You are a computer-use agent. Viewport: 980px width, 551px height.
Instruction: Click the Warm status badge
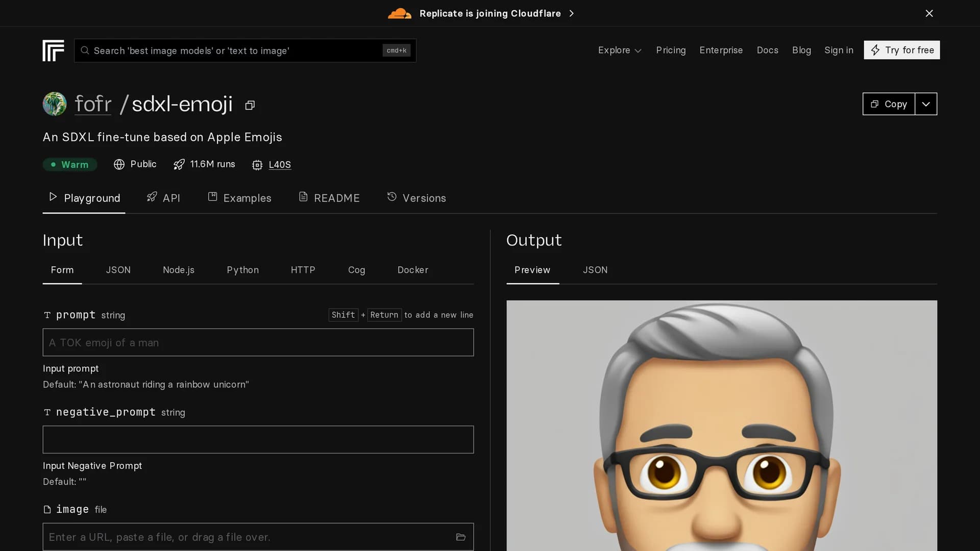tap(70, 164)
